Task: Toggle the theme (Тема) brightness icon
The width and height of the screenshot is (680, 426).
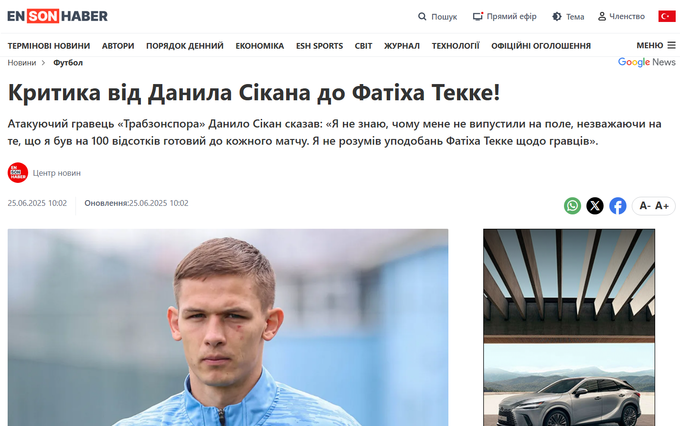Action: click(557, 16)
